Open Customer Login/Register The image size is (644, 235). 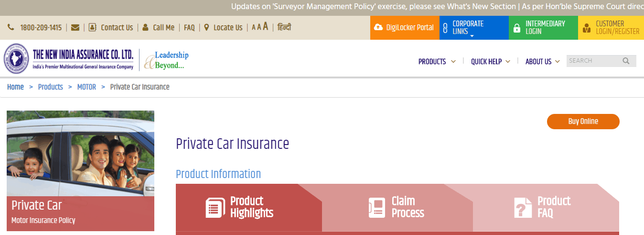point(611,28)
